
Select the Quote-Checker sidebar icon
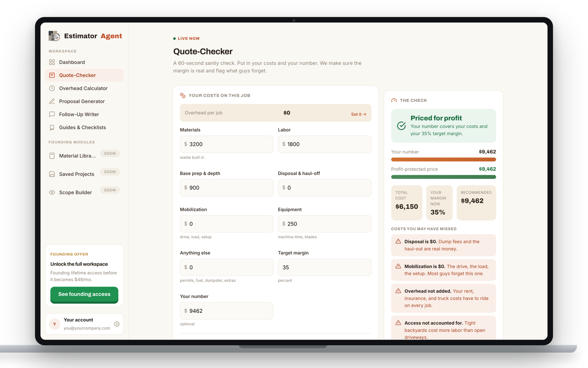pos(52,75)
